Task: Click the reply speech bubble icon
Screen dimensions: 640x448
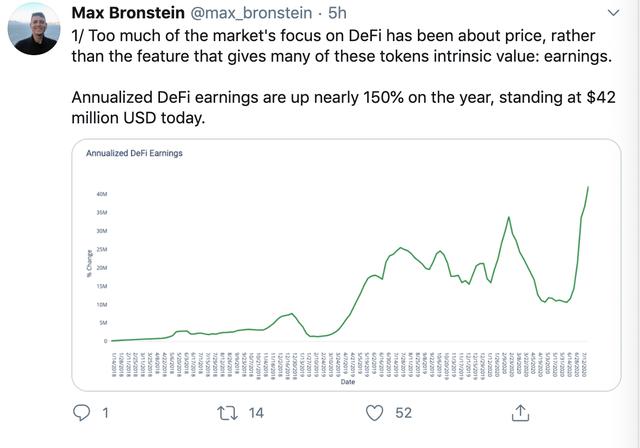Action: coord(83,412)
